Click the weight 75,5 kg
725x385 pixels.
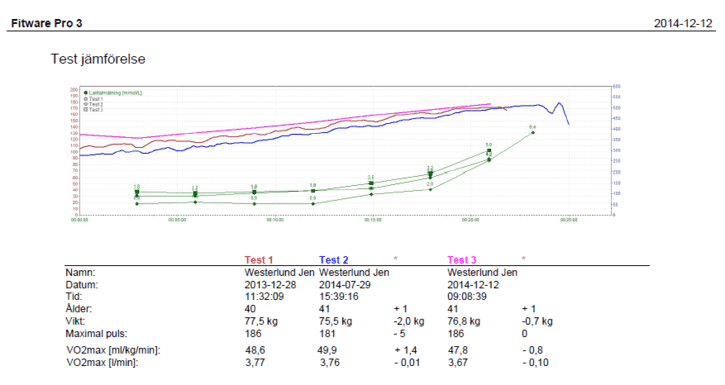tap(336, 321)
